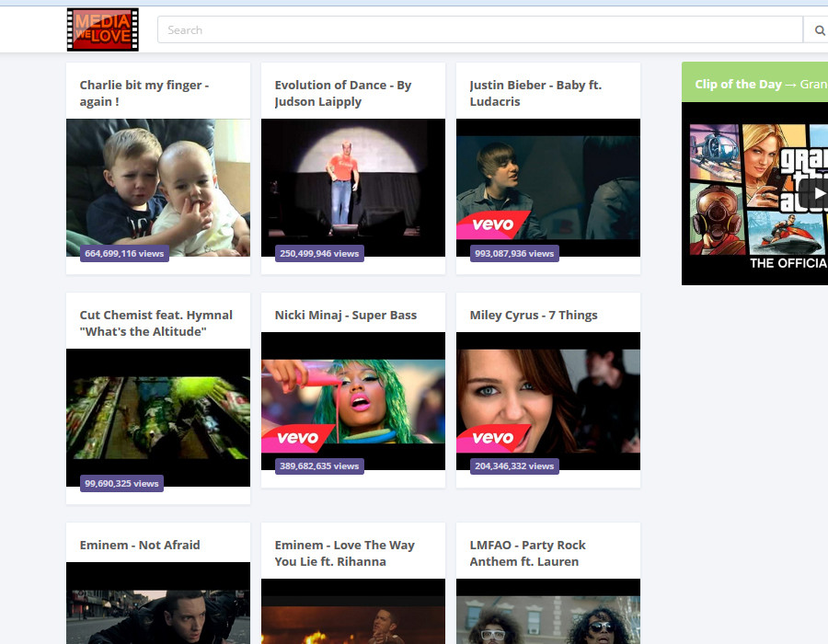The image size is (828, 644).
Task: Open 'Evolution of Dance - By Judson Laipply' title
Action: coord(343,93)
